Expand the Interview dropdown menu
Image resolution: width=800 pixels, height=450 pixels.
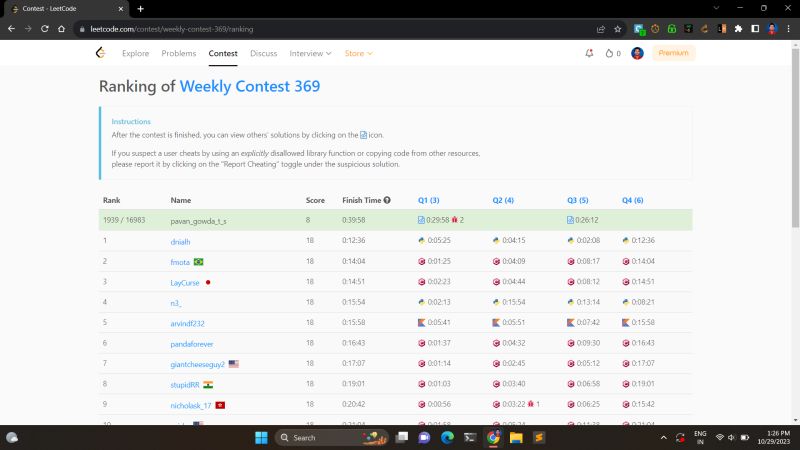click(310, 53)
